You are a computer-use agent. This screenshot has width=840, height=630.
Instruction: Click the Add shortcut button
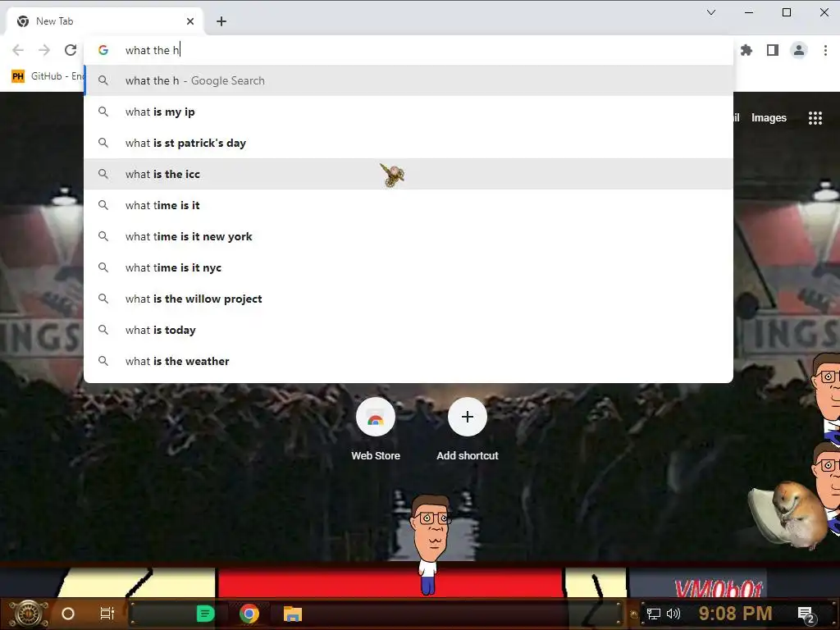click(x=467, y=429)
